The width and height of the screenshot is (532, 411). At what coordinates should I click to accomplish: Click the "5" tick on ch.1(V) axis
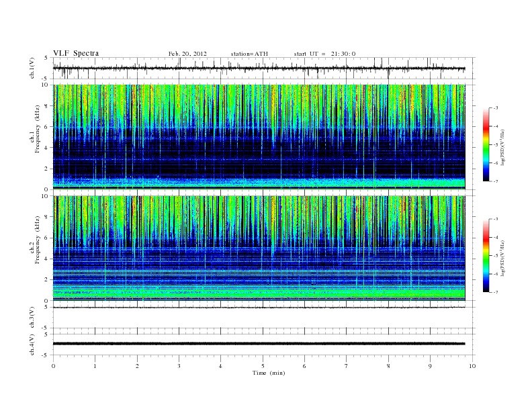(47, 58)
